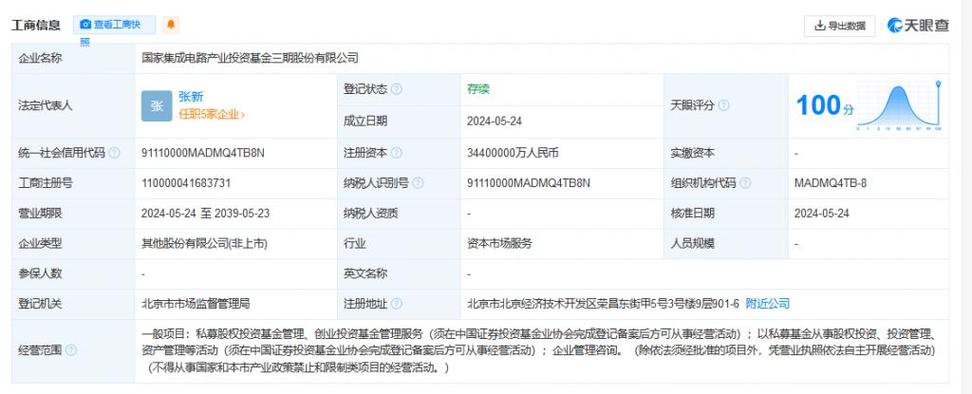Click help icon next to 注册地址
This screenshot has width=972, height=394.
[x=397, y=304]
